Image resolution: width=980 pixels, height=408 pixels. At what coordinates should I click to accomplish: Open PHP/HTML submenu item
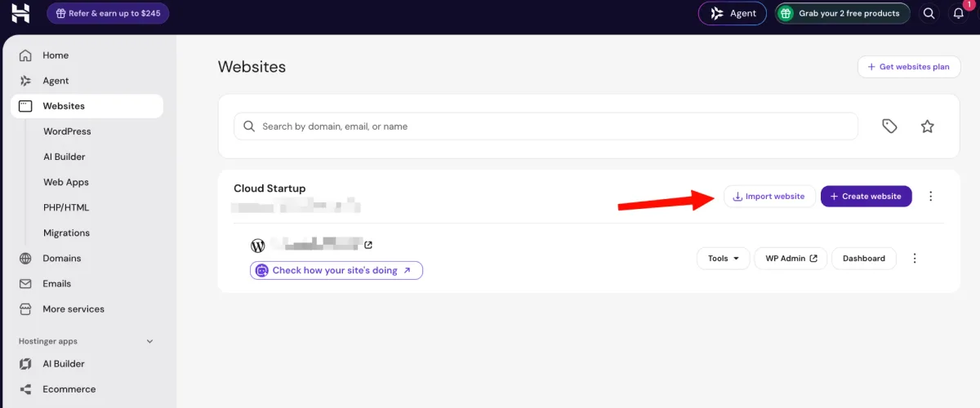pos(66,207)
